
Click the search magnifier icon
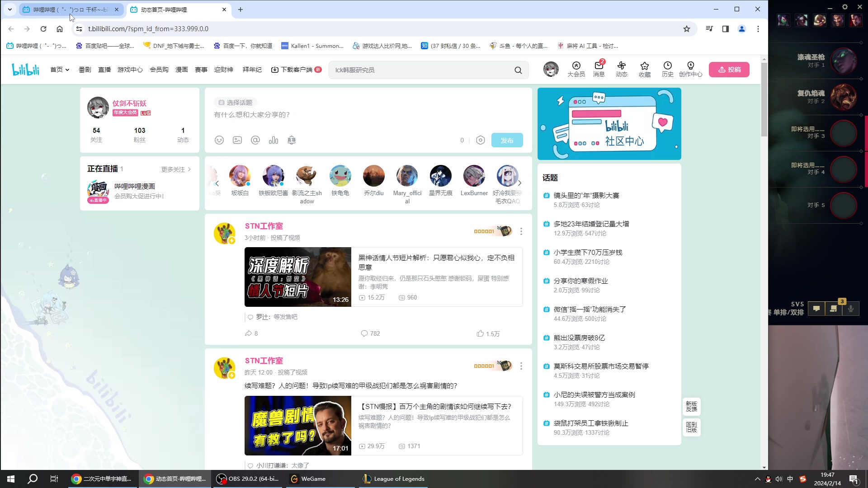[x=518, y=70]
